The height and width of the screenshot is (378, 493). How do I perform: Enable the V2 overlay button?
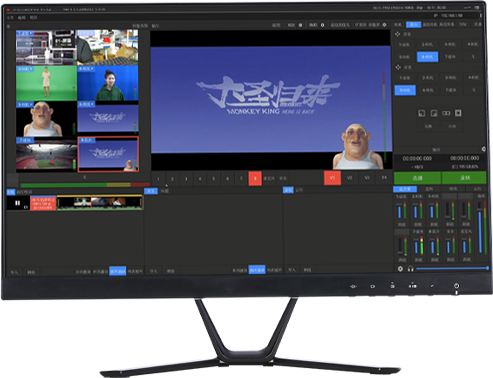point(349,178)
